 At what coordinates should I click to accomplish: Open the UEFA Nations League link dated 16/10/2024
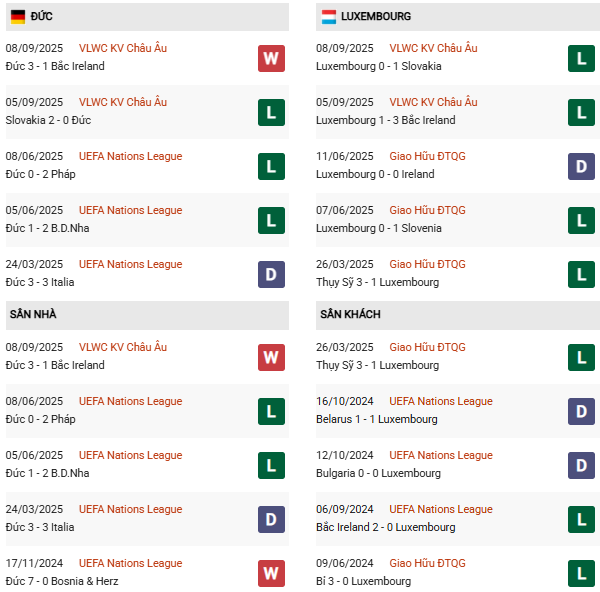[441, 401]
